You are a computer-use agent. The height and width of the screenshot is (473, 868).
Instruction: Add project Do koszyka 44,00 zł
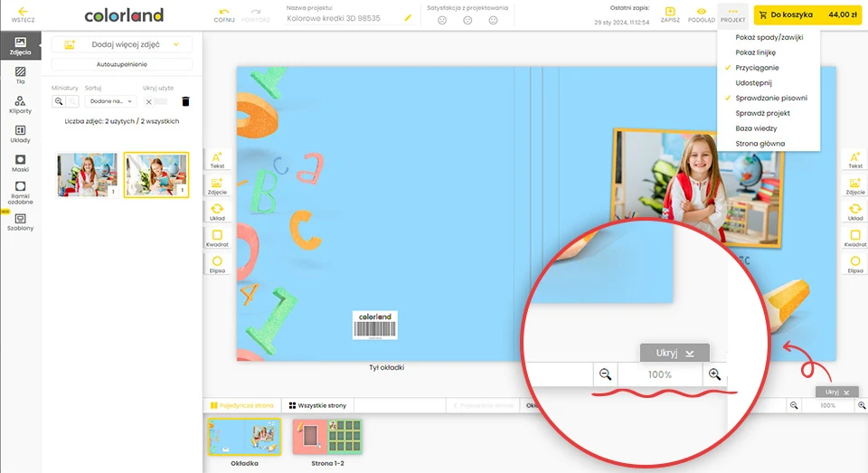pos(807,15)
